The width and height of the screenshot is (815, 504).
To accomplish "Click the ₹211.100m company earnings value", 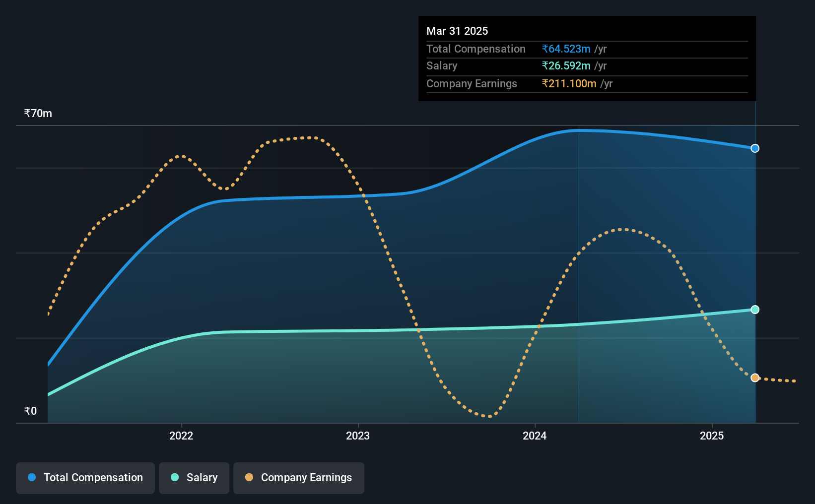I will point(569,83).
